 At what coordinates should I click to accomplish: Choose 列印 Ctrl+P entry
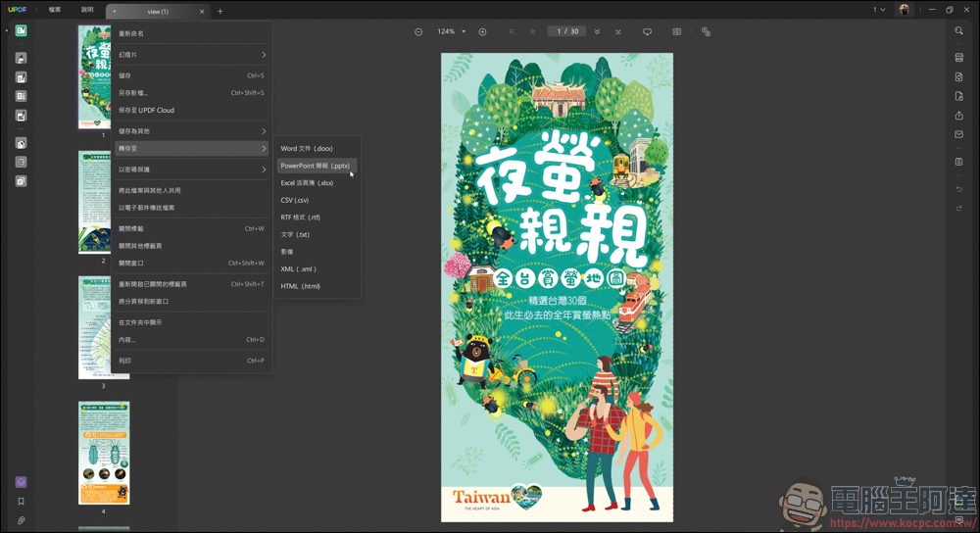191,362
